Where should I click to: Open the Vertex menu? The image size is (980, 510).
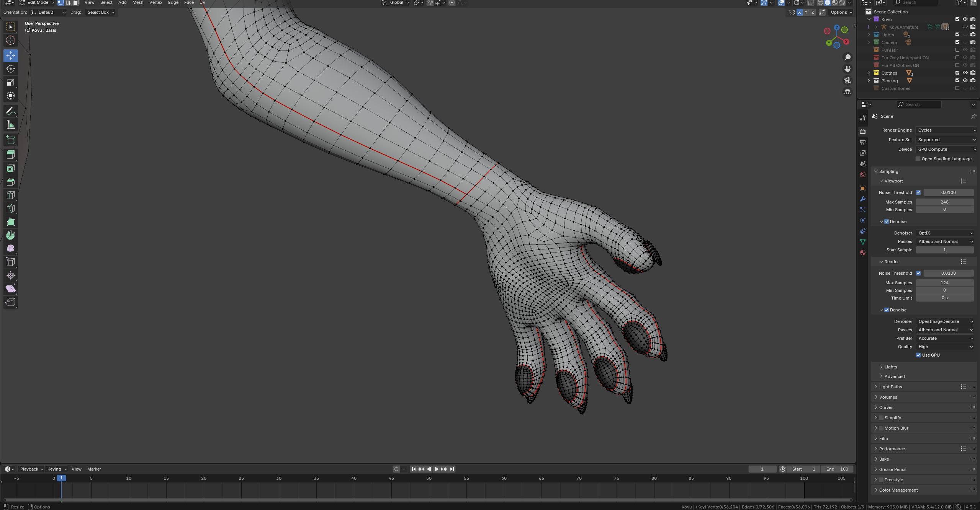[x=156, y=2]
